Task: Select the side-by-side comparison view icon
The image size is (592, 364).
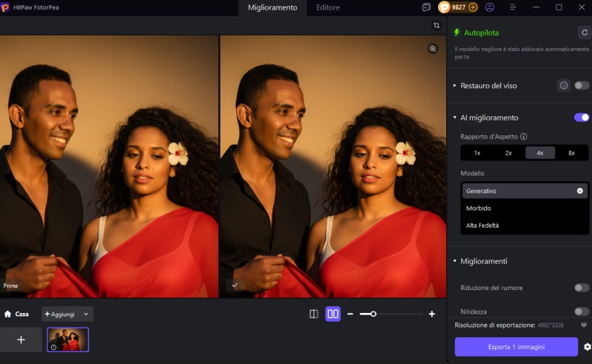Action: [x=333, y=314]
